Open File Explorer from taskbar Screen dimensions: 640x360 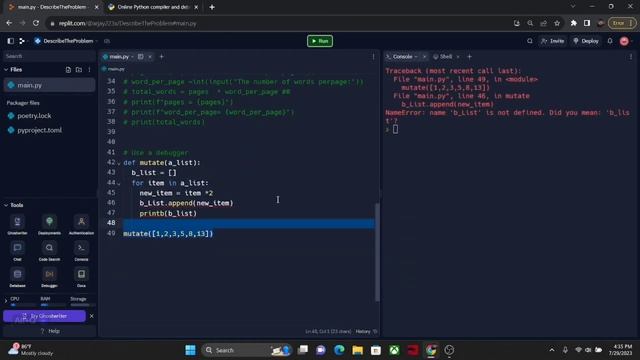pos(358,350)
